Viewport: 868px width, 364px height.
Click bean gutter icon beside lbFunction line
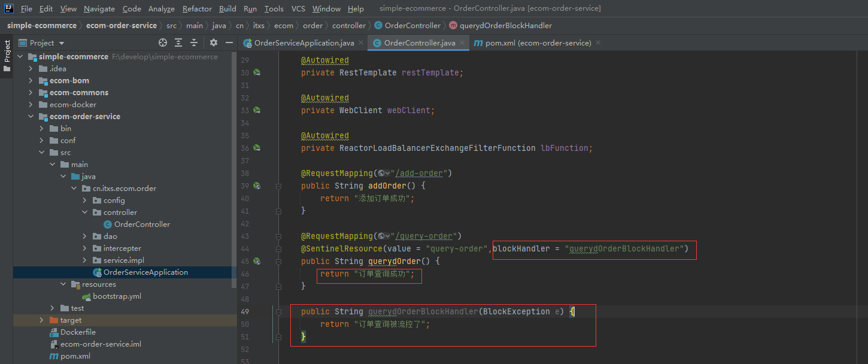tap(257, 148)
